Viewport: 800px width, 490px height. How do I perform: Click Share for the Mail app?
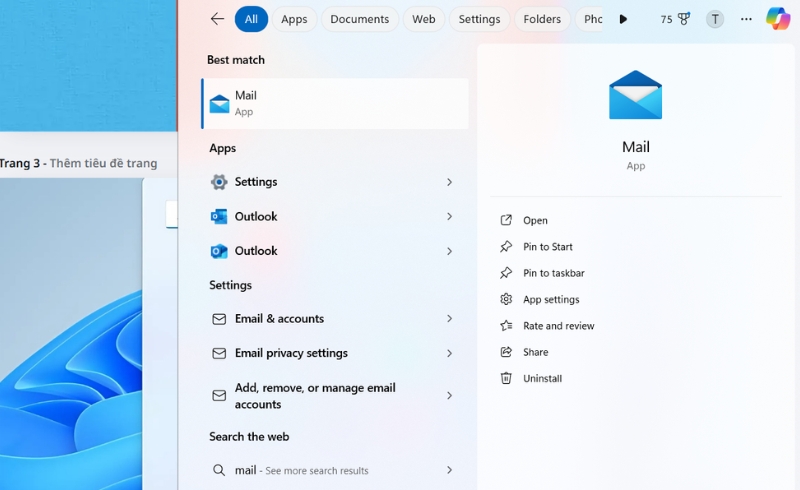tap(536, 352)
